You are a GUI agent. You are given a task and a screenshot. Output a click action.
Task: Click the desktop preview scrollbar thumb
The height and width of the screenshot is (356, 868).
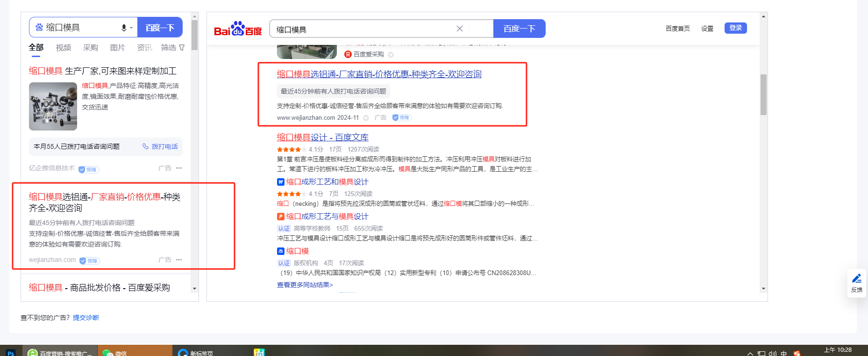tap(763, 94)
